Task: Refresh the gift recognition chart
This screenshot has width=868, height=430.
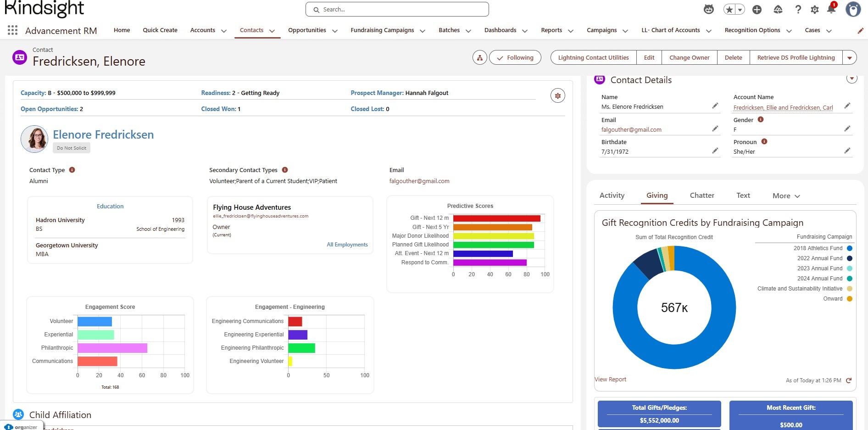Action: (x=849, y=380)
